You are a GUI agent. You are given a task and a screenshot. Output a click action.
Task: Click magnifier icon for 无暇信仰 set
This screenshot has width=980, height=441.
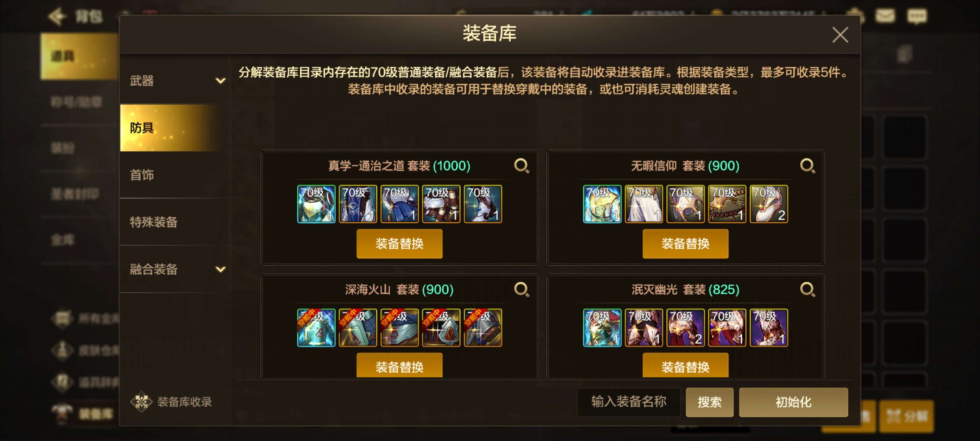[807, 166]
